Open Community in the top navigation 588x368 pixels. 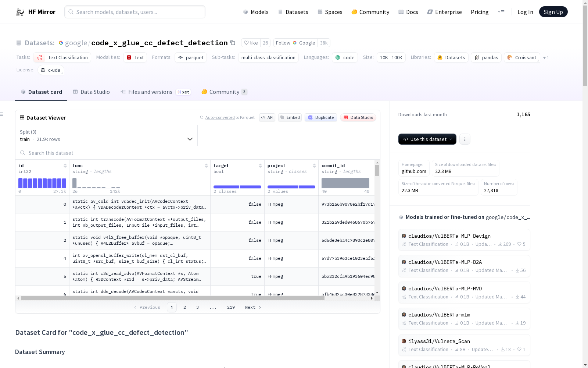[x=370, y=12]
